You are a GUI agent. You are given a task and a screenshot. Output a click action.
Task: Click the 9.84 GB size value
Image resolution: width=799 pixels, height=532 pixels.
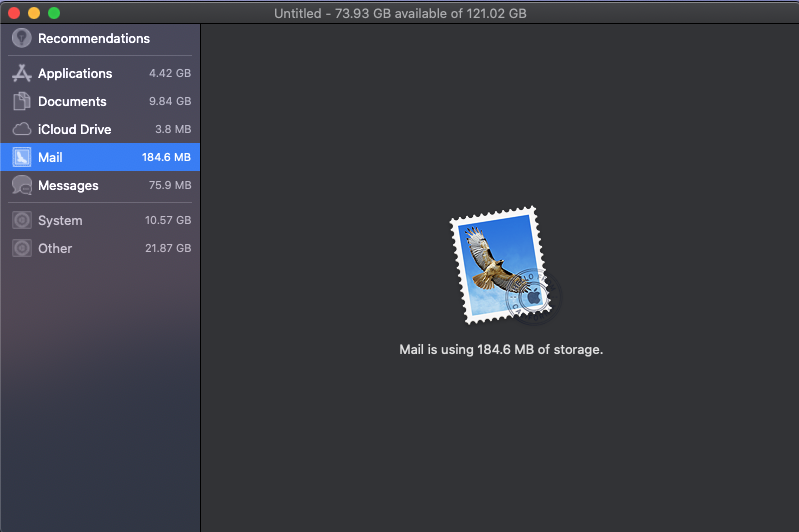[x=170, y=101]
